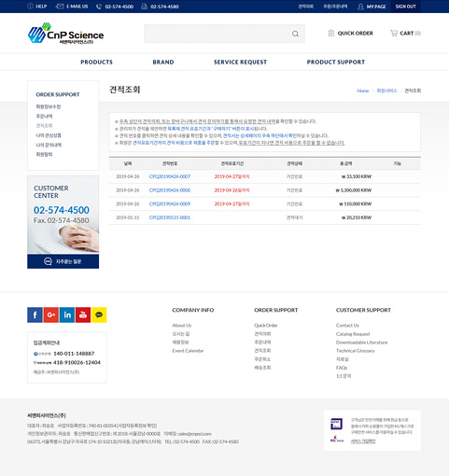
Task: Click the FAQ button under Customer Center
Action: (63, 261)
